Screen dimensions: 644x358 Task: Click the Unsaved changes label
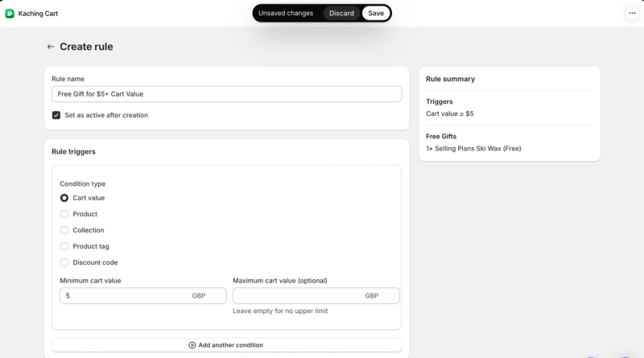coord(286,13)
